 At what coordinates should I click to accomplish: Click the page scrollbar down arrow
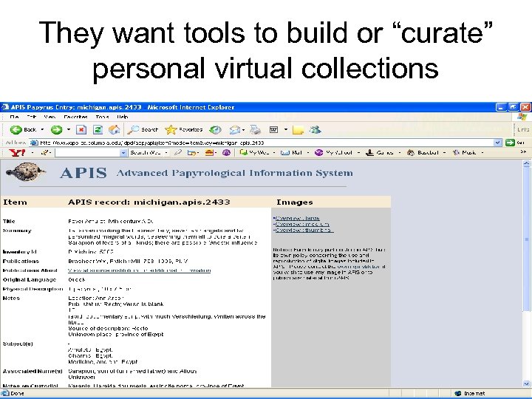click(x=527, y=383)
